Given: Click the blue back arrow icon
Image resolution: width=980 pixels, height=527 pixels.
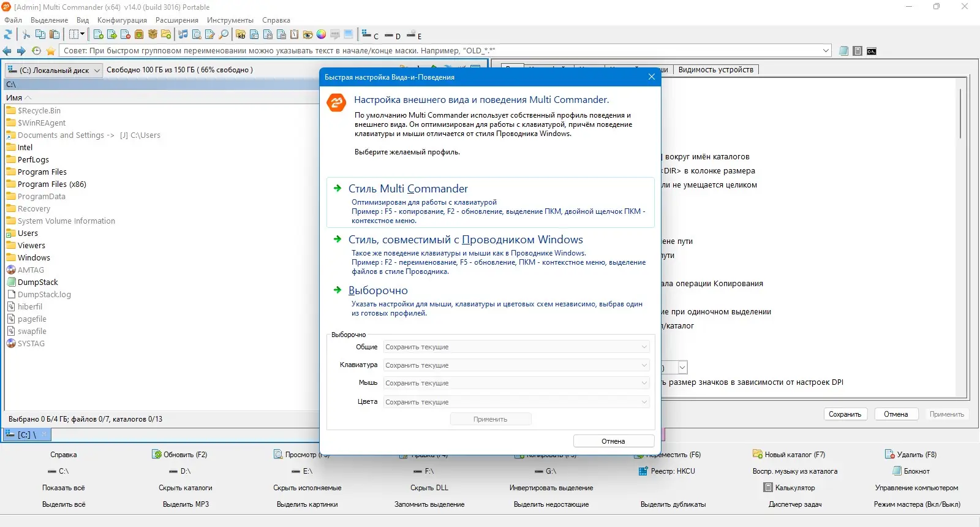Looking at the screenshot, I should (7, 51).
